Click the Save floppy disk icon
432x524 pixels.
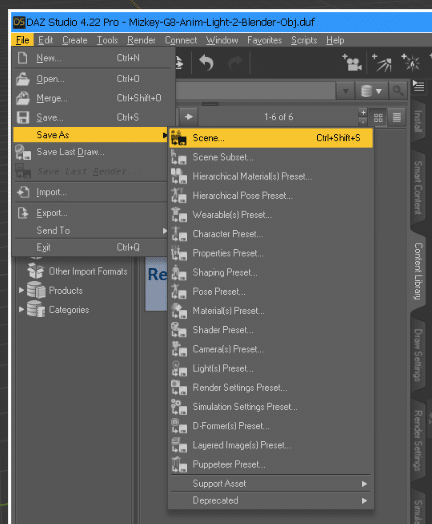(23, 117)
